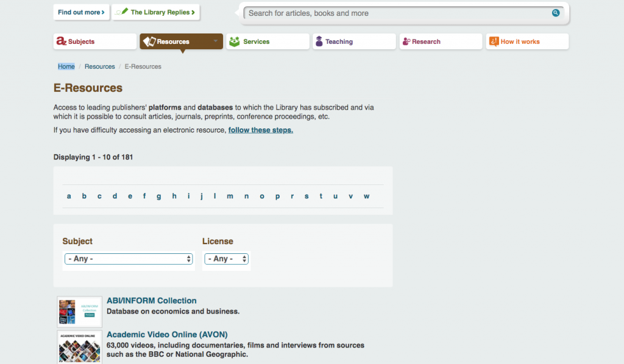
Task: Click The Library Replies button
Action: 155,12
